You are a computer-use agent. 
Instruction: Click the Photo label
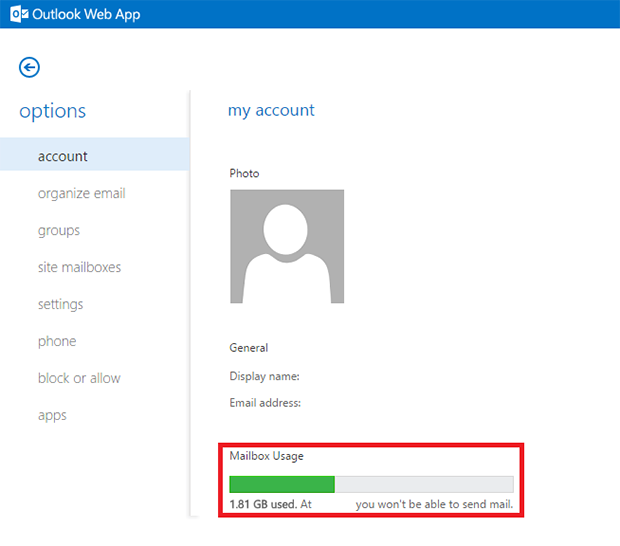tap(244, 173)
